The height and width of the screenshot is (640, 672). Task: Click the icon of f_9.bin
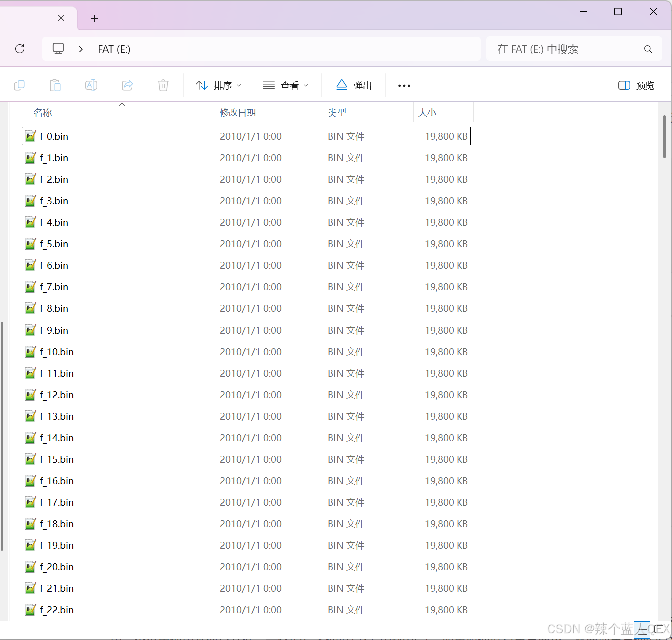tap(31, 330)
